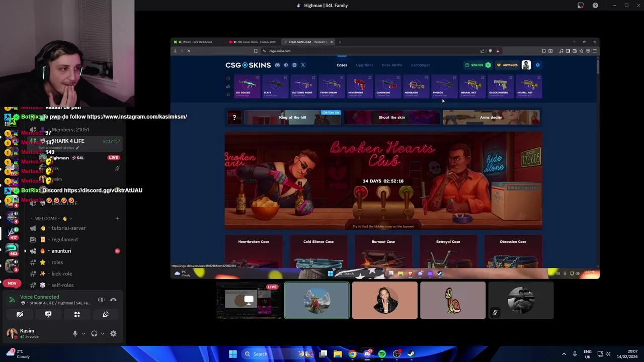Click the NEVERMORE live drop card
The width and height of the screenshot is (644, 362).
359,86
